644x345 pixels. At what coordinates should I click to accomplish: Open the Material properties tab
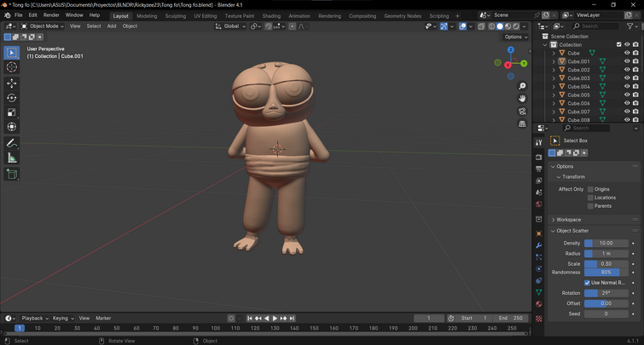539,304
